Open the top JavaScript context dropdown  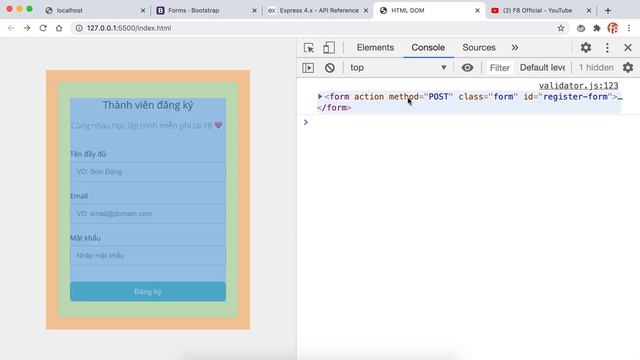(x=398, y=68)
